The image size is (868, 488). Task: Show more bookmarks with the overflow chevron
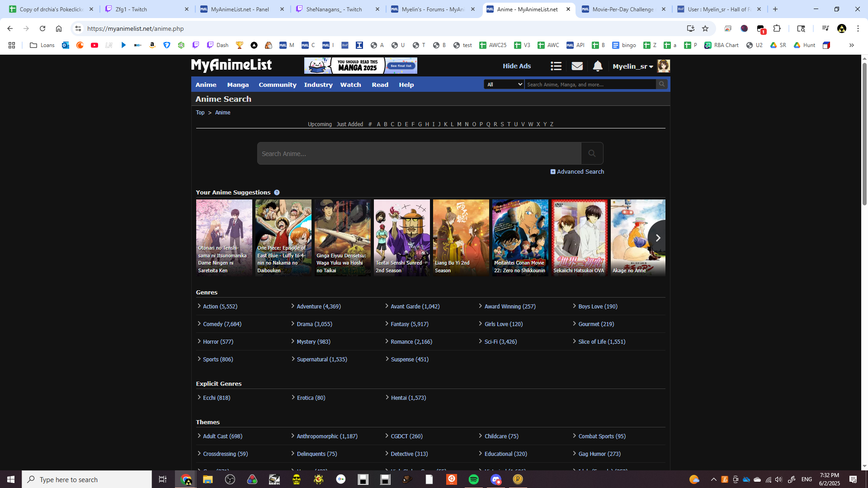coord(851,45)
